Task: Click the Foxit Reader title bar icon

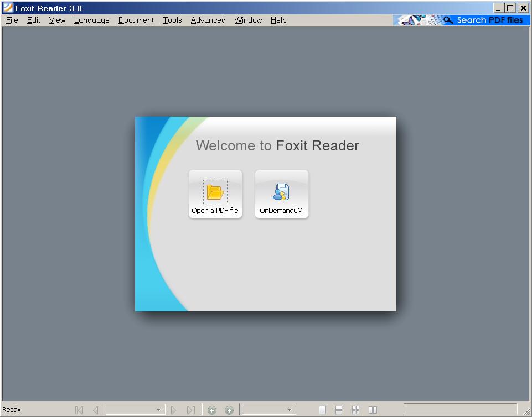Action: (8, 8)
